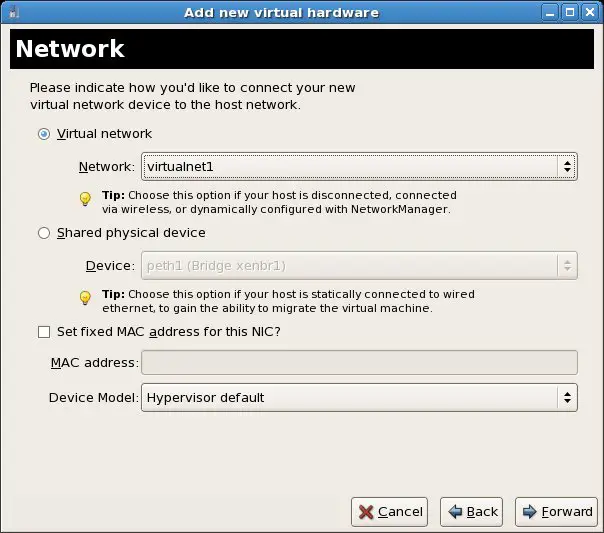Enable Set fixed MAC address for this NIC
This screenshot has width=604, height=533.
[43, 332]
